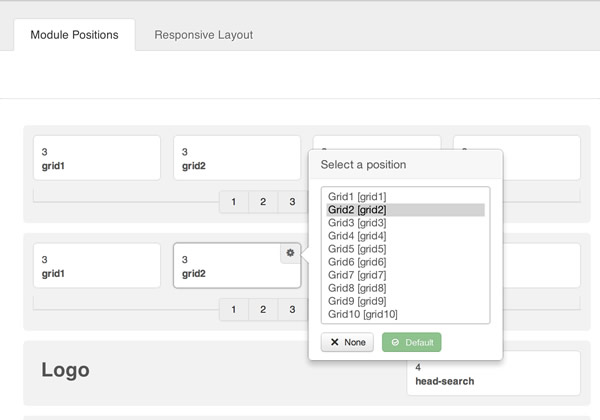Switch to the Responsive Layout tab
600x420 pixels.
pos(203,35)
